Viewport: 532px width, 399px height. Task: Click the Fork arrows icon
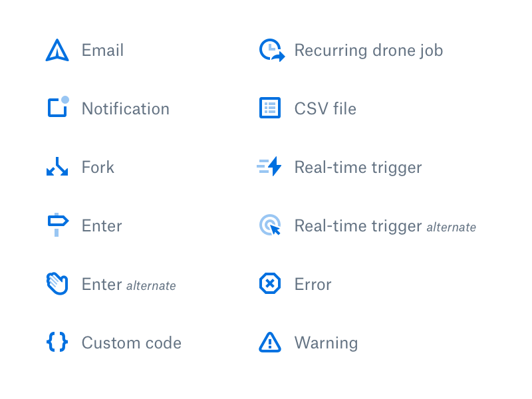(x=57, y=167)
